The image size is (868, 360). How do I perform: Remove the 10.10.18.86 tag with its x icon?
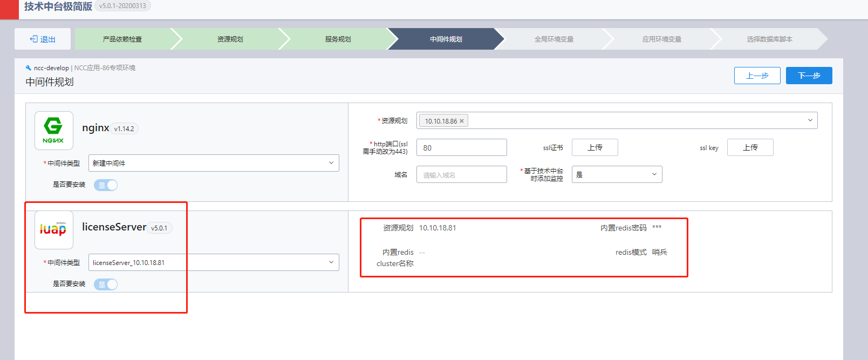[462, 121]
